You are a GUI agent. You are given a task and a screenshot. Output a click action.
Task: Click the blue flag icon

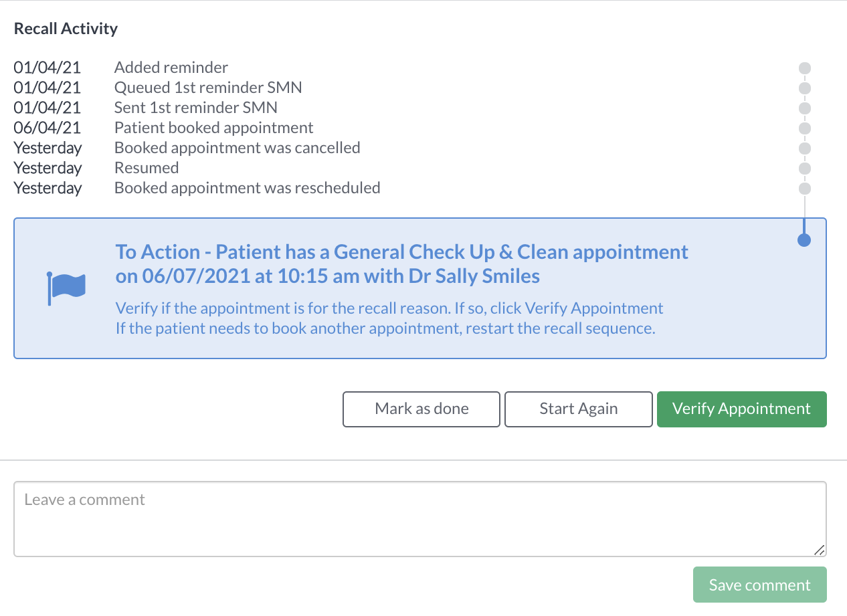66,288
